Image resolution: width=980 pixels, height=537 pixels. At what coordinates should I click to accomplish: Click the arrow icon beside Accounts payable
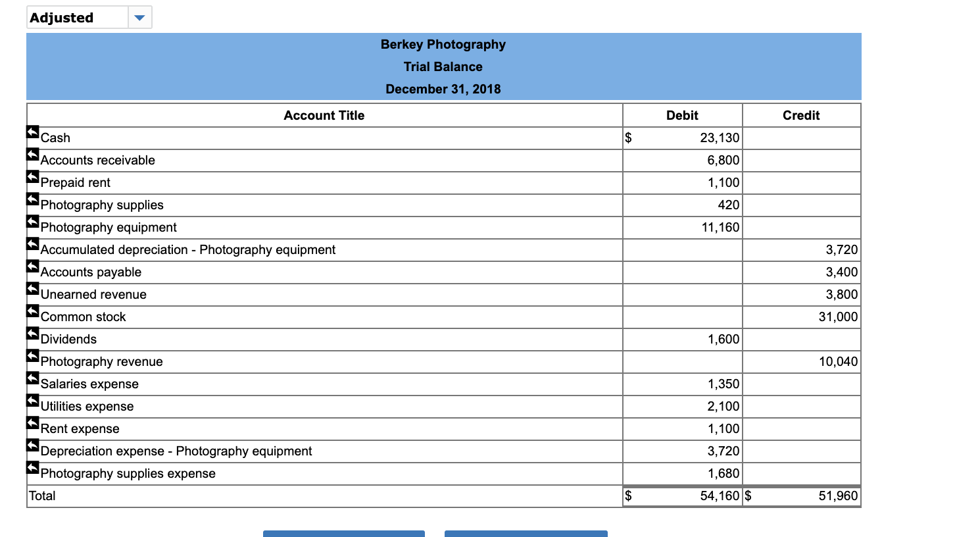pyautogui.click(x=33, y=267)
